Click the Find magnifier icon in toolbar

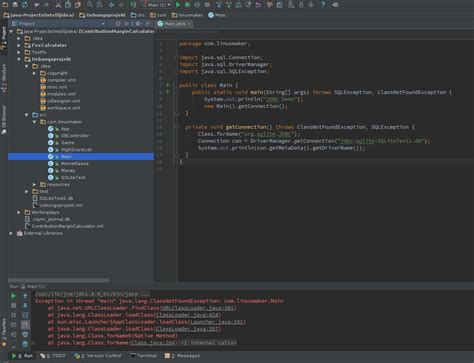[90, 5]
